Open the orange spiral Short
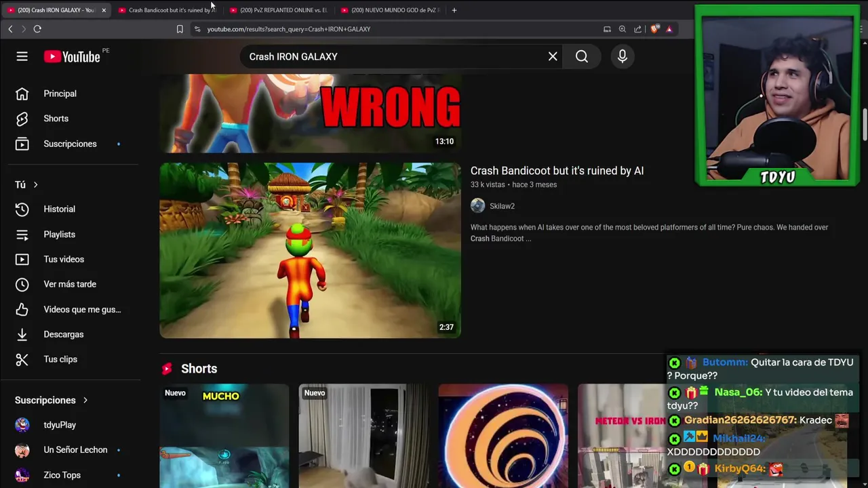 tap(503, 436)
